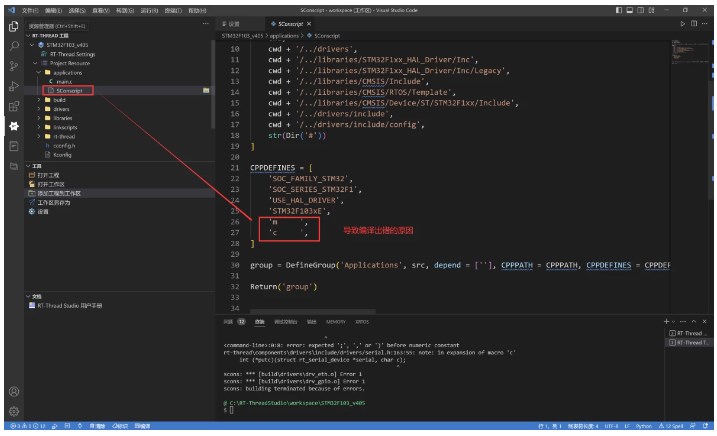
Task: Click the Split Editor icon
Action: point(694,24)
